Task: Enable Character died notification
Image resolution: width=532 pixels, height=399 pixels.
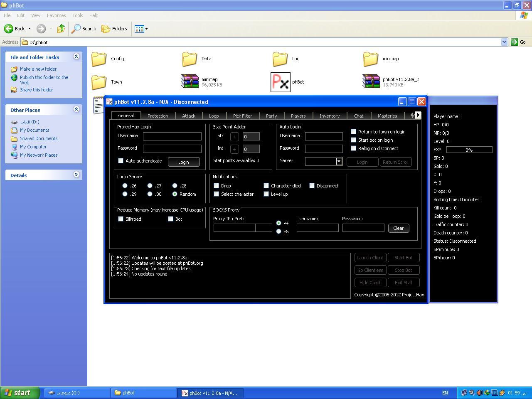Action: click(x=266, y=186)
